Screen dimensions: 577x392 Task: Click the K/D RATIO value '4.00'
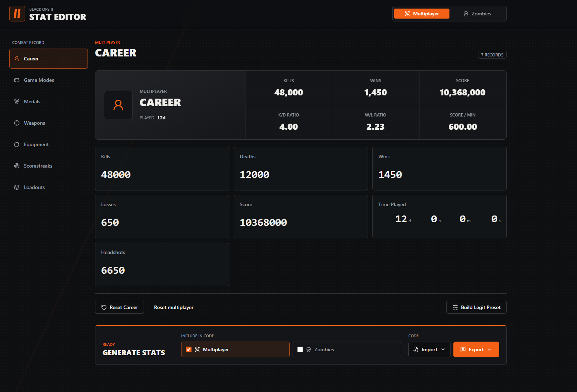[x=289, y=127]
